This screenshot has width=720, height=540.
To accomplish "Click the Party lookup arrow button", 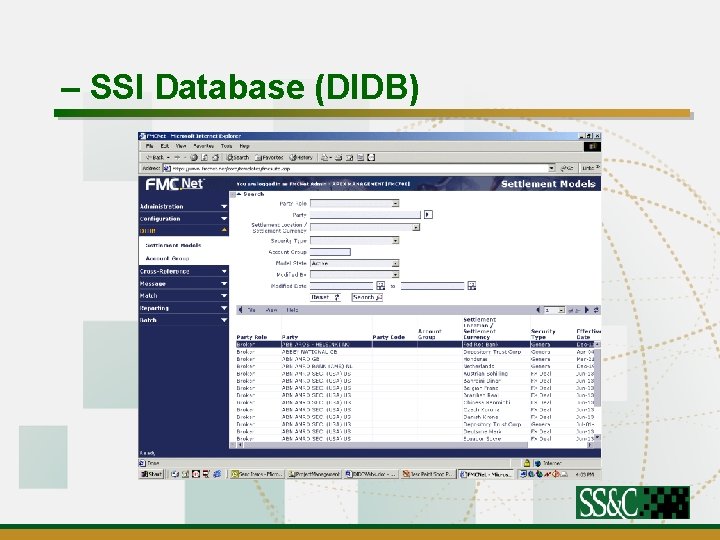I will (x=428, y=215).
